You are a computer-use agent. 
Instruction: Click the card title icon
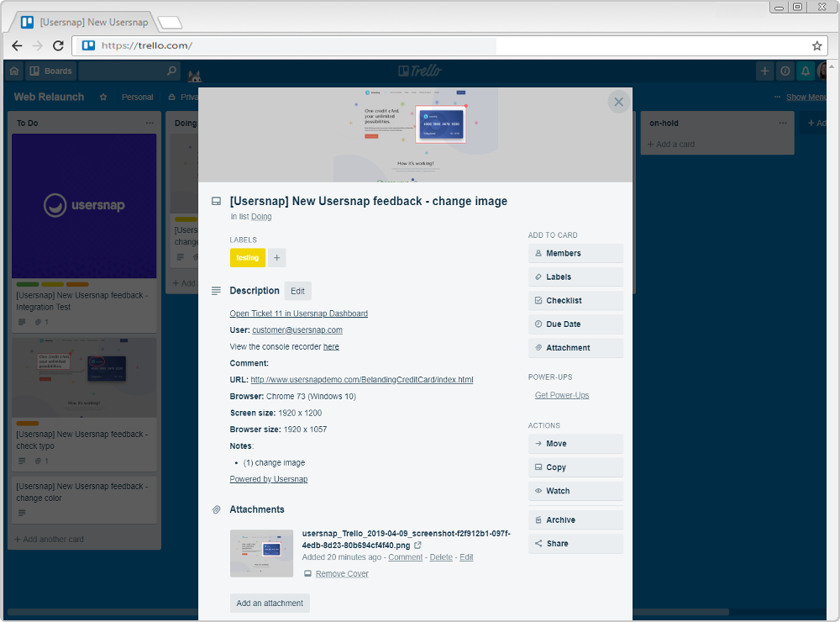point(216,201)
